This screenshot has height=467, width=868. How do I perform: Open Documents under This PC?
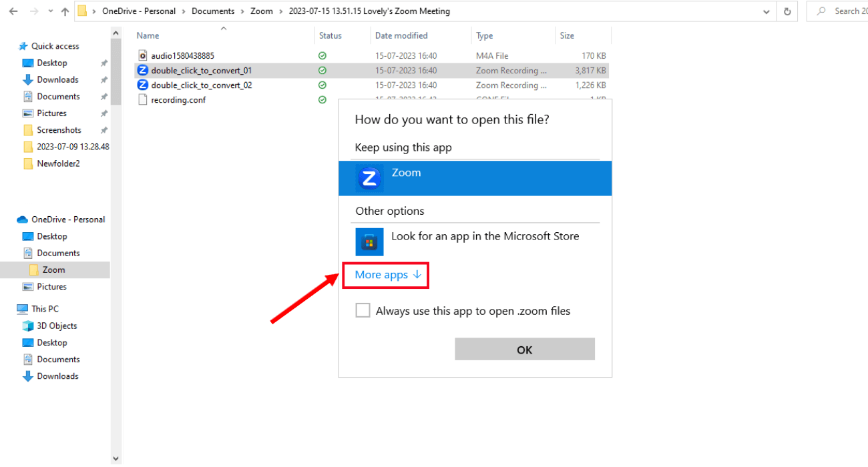pos(58,359)
